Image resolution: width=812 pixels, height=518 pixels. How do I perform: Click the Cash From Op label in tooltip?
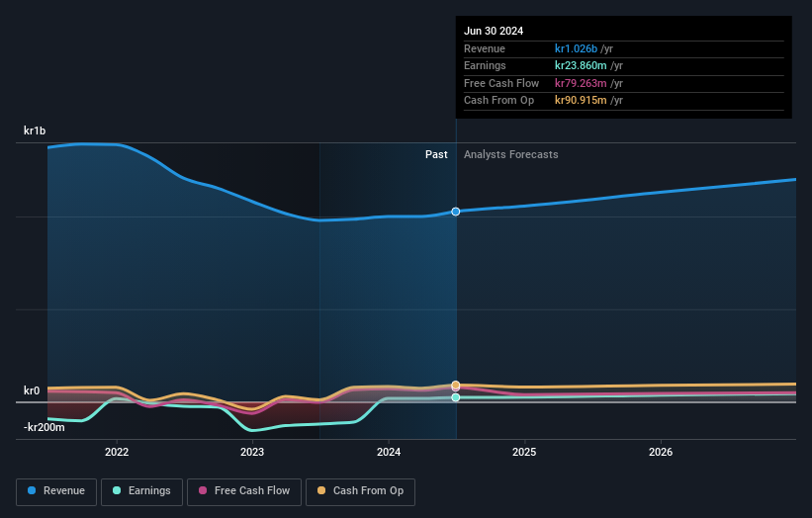click(498, 101)
